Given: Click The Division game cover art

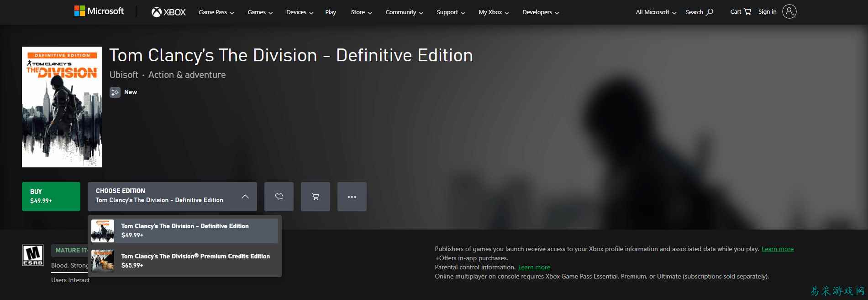Looking at the screenshot, I should 62,107.
